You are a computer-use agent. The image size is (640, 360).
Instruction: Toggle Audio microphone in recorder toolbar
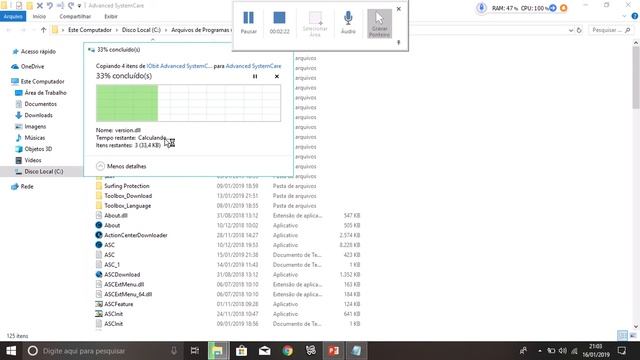click(x=348, y=22)
